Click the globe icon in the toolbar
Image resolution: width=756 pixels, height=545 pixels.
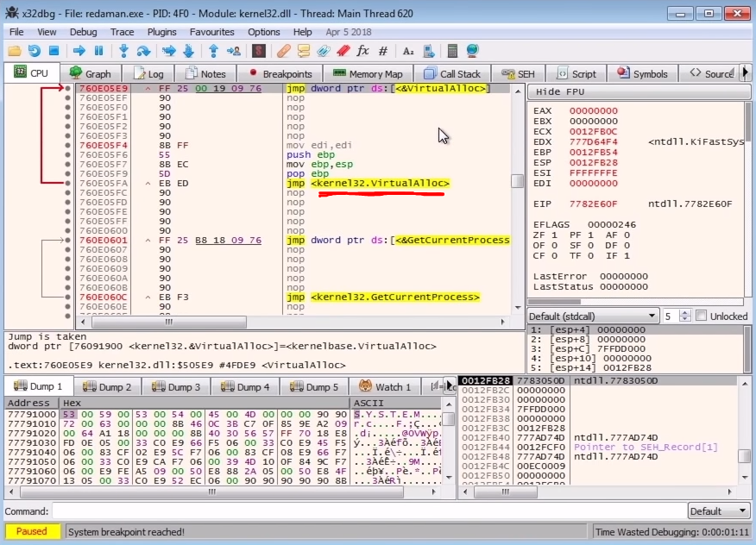coord(473,51)
